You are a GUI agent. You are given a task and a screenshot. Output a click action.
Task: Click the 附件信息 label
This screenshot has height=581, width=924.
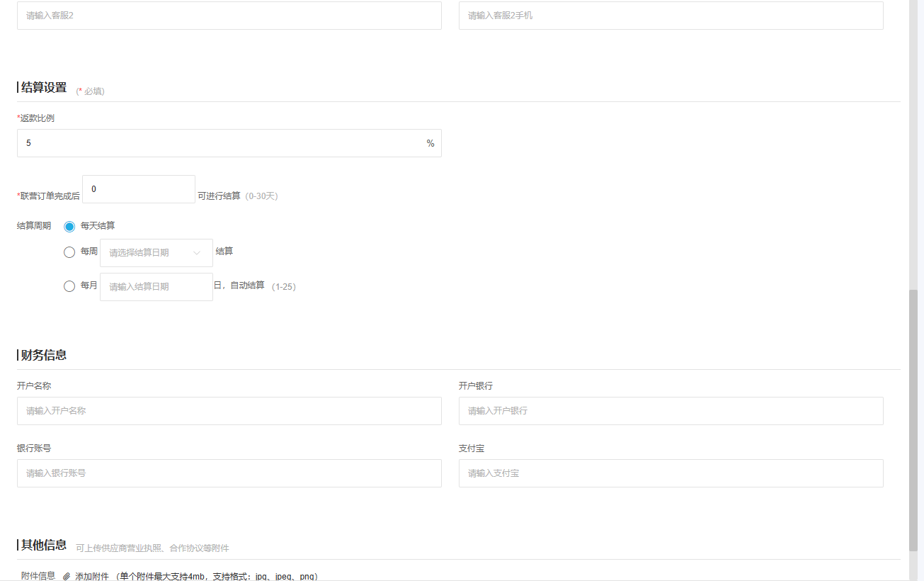[x=38, y=576]
